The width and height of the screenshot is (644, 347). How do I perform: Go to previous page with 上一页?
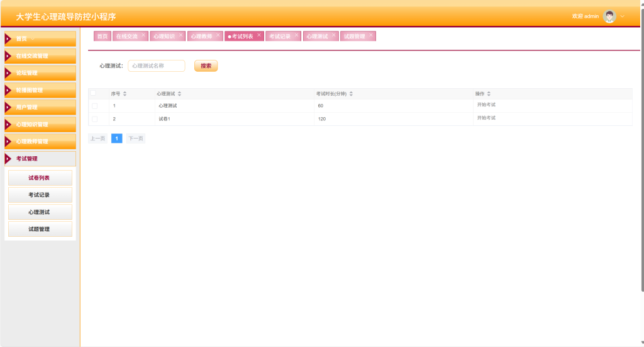[x=97, y=139]
